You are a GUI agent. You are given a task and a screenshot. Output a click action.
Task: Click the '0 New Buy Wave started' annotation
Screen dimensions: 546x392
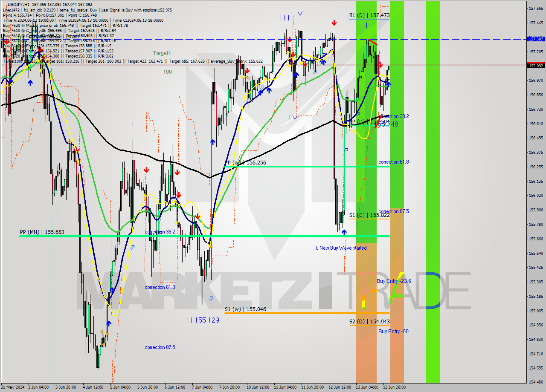[x=341, y=248]
